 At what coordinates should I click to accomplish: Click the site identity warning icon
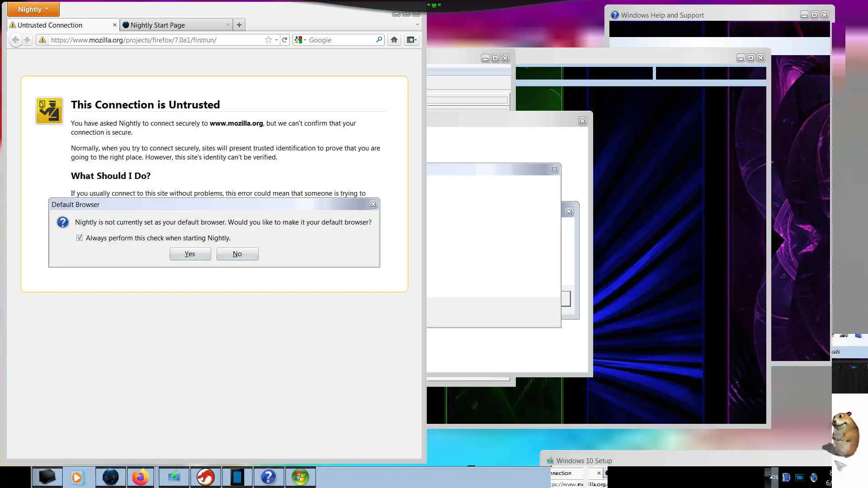(42, 40)
